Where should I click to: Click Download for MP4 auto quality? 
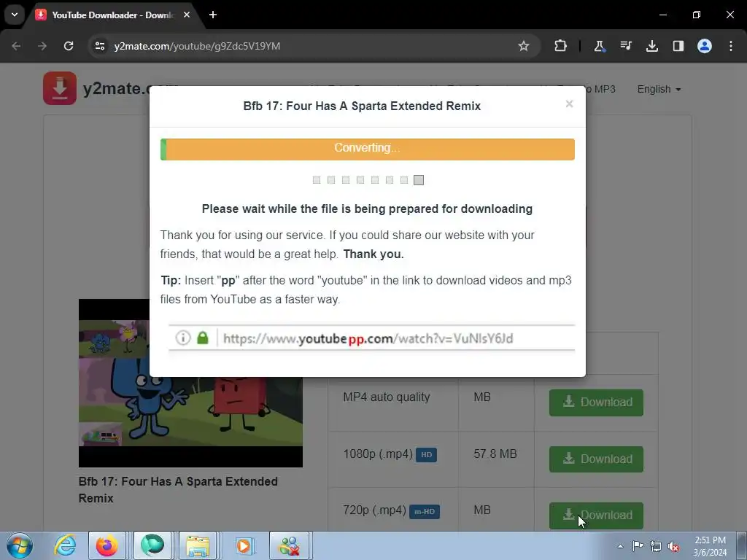pos(596,402)
